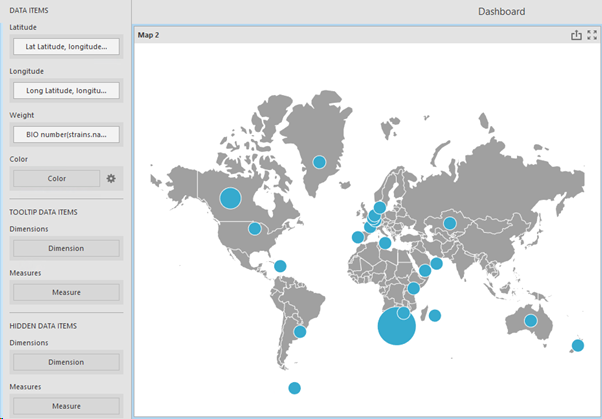Open the Latitude data item selector
This screenshot has height=419, width=602.
65,46
